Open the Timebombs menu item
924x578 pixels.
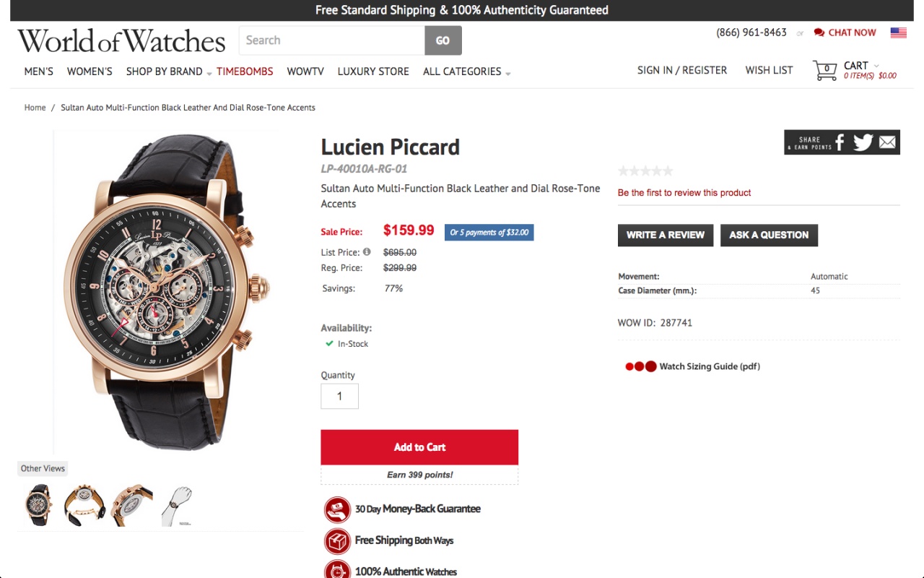click(x=245, y=72)
